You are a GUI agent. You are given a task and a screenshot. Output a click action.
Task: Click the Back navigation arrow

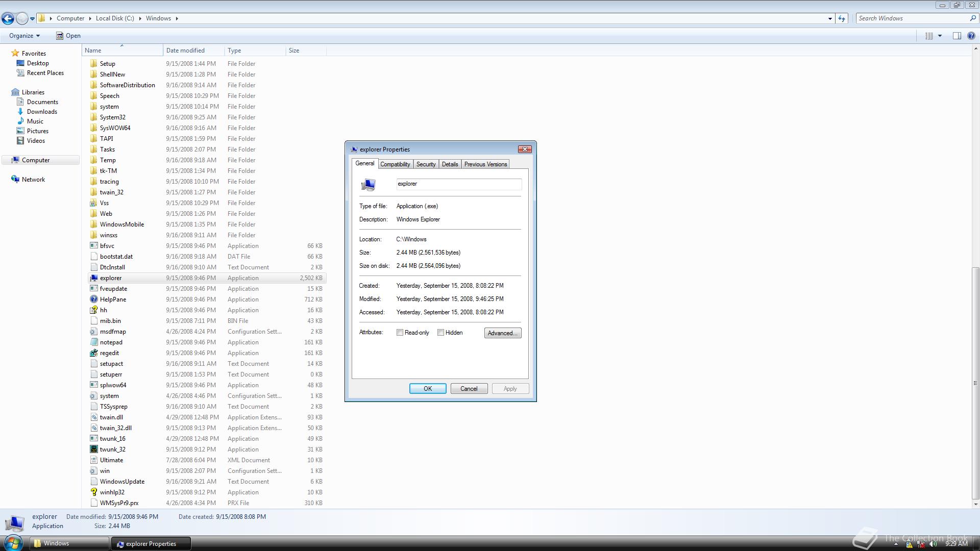point(8,18)
